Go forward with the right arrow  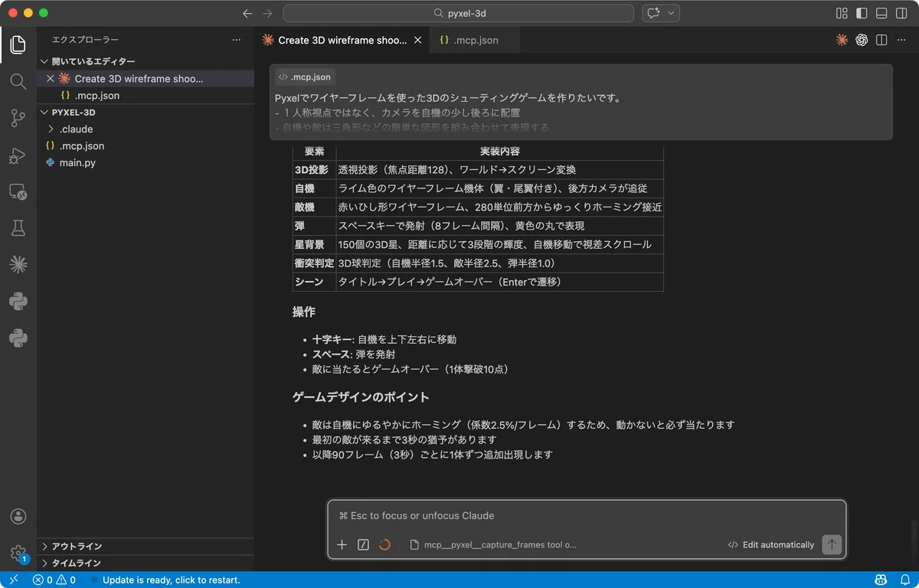point(267,13)
